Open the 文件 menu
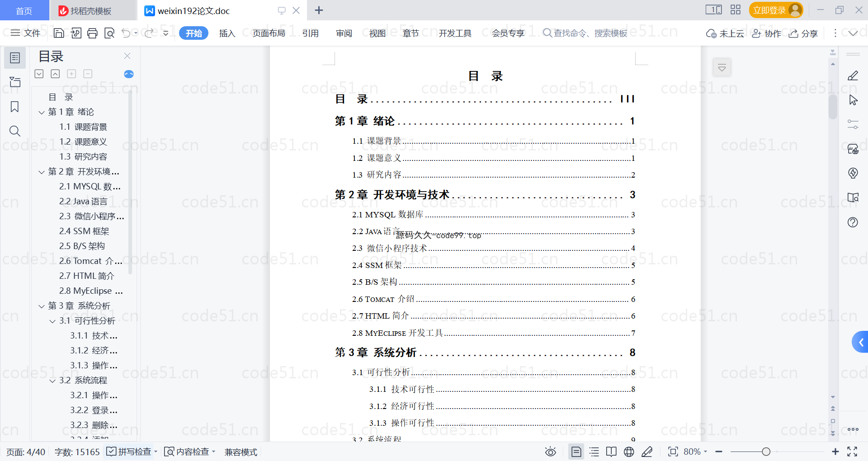The image size is (868, 461). [x=25, y=33]
